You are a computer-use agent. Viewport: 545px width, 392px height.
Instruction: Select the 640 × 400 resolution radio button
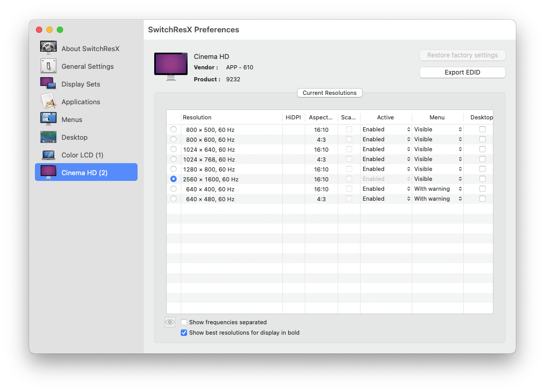click(174, 189)
